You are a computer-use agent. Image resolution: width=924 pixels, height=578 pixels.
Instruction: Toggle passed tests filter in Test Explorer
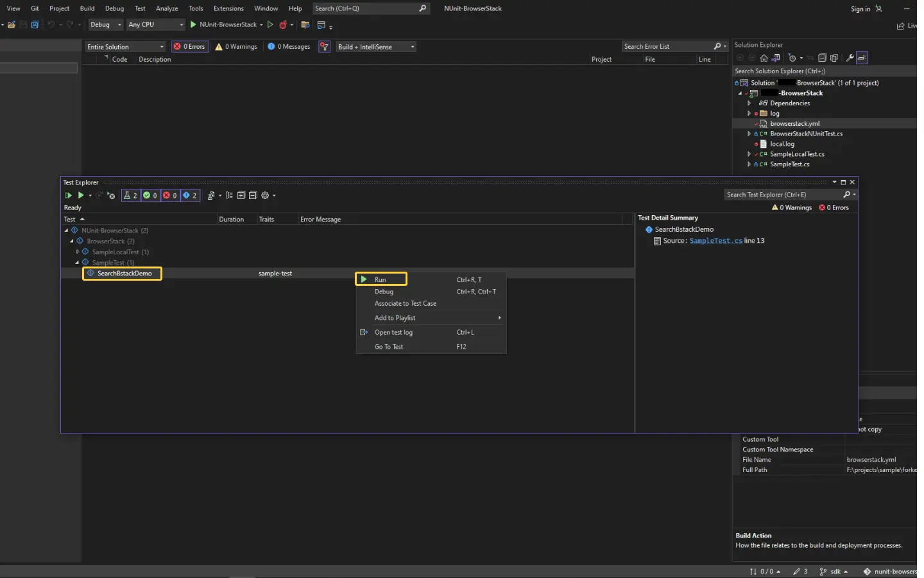[x=150, y=195]
